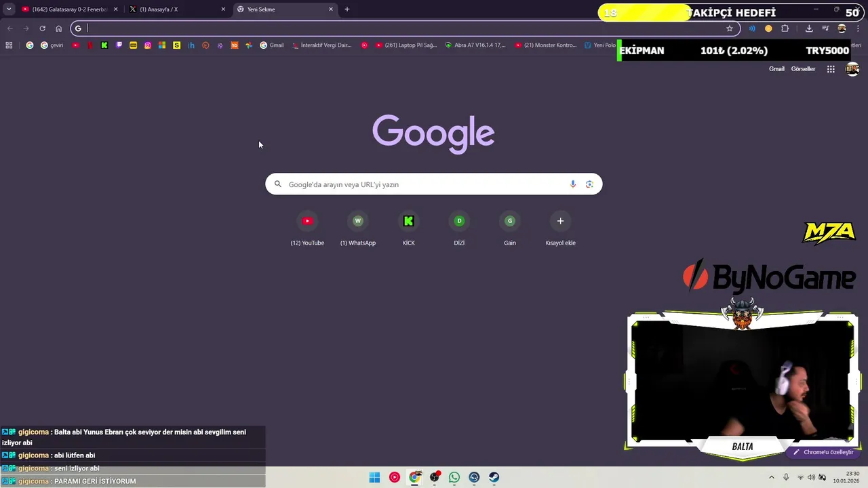This screenshot has height=488, width=868.
Task: Open the apps grid in bookmarks bar
Action: 9,45
